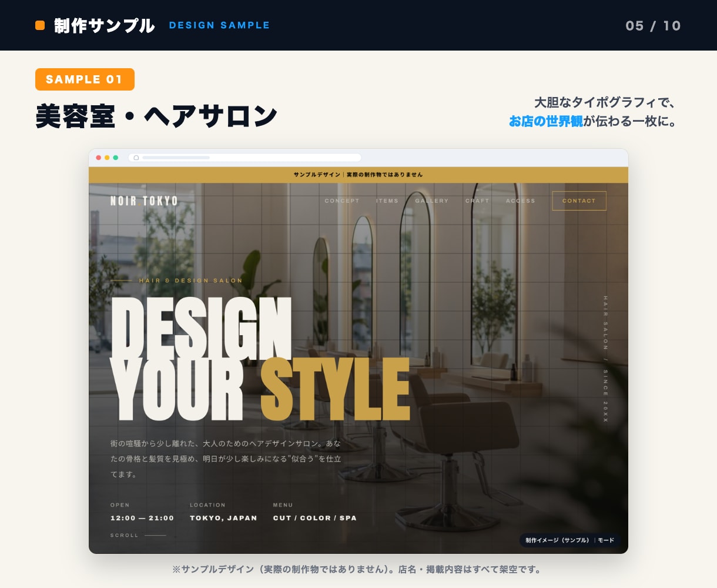Click the 制作サンプル header title
Image resolution: width=717 pixels, height=588 pixels.
click(x=105, y=25)
